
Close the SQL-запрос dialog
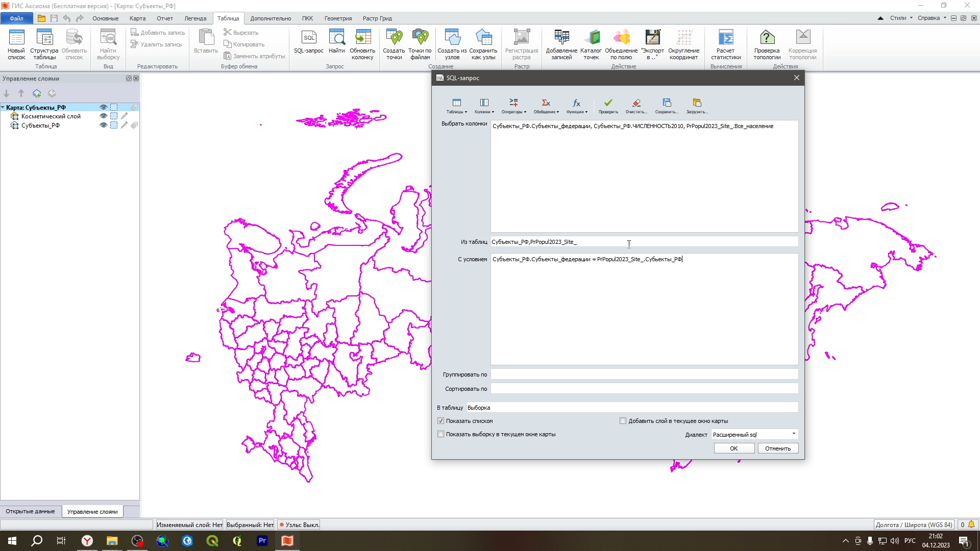[x=796, y=78]
